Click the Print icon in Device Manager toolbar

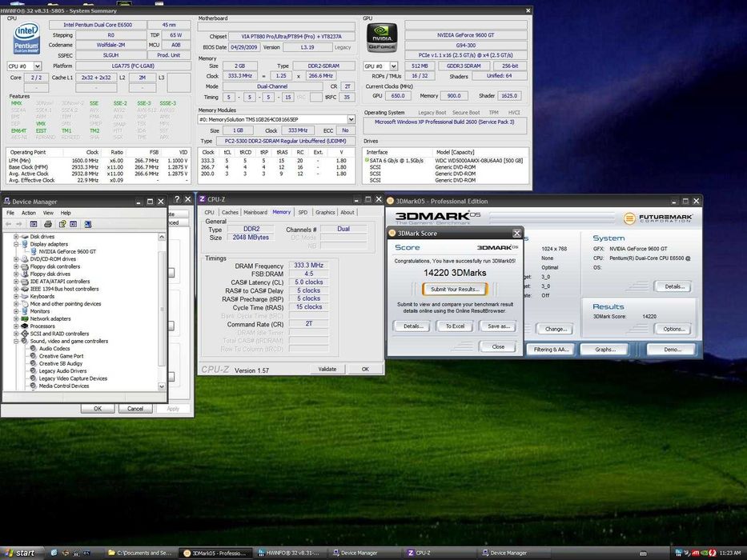tap(48, 224)
